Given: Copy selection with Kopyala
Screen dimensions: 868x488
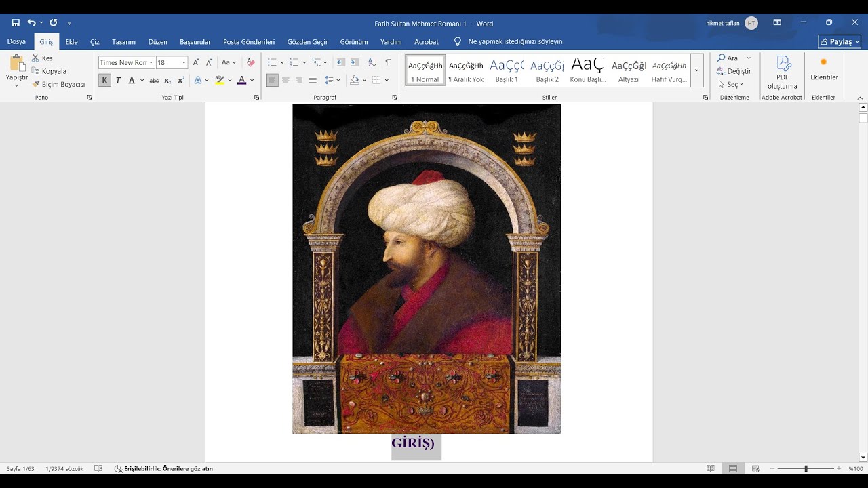Looking at the screenshot, I should coord(49,71).
